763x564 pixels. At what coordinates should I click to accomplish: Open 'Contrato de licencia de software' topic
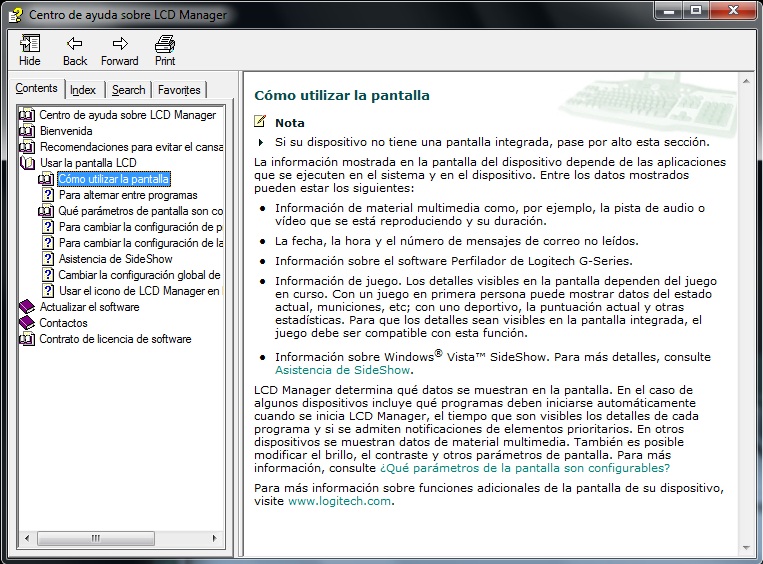115,339
